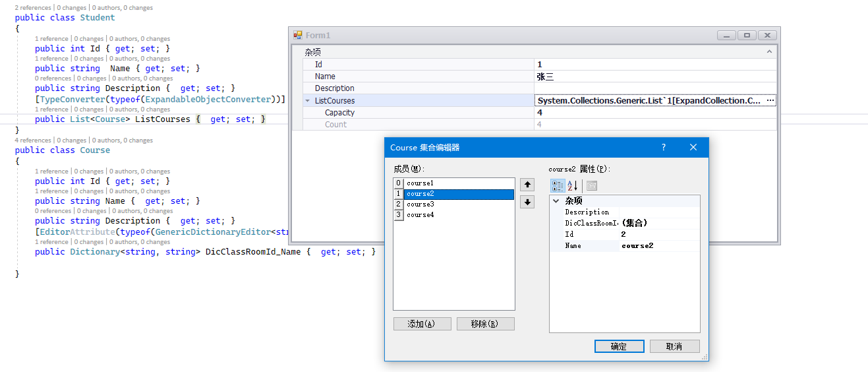Click the Description value field in course2 properties

tap(659, 212)
